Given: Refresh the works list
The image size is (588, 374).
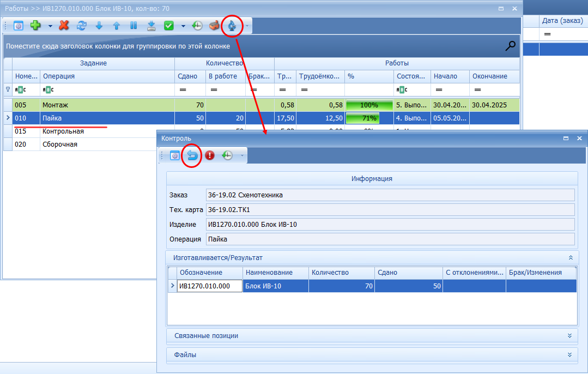Looking at the screenshot, I should [81, 26].
